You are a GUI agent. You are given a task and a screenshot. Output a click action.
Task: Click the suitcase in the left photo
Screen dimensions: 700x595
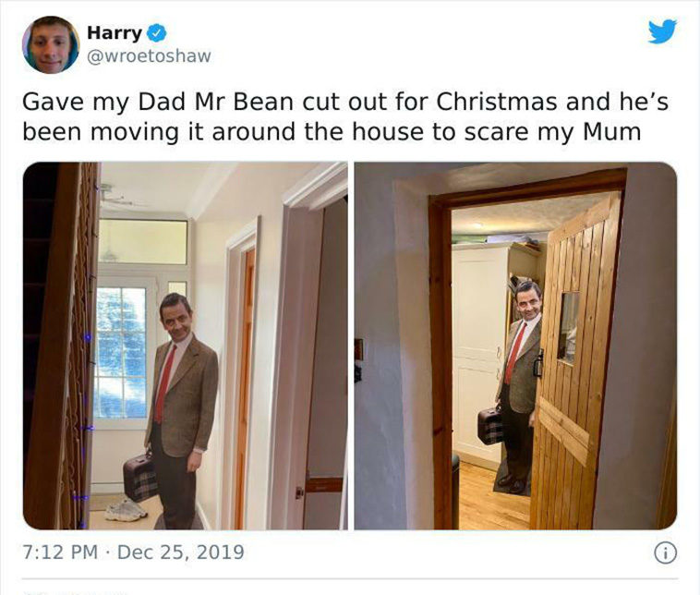tap(140, 478)
